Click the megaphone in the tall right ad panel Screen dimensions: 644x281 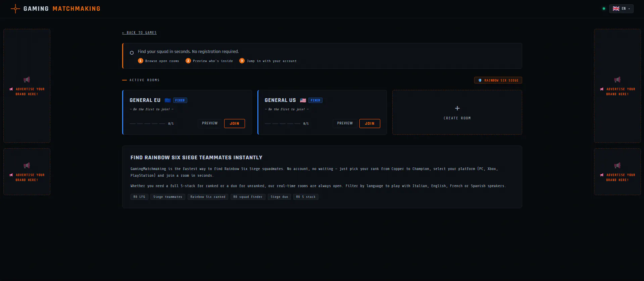617,79
